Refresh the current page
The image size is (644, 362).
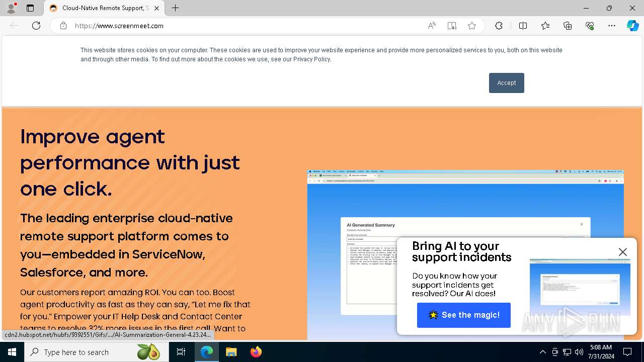36,26
